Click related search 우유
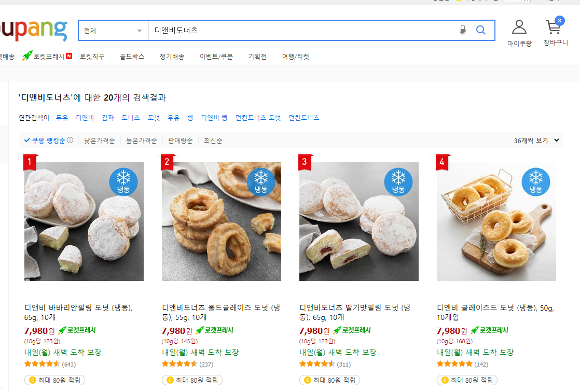This screenshot has width=580, height=392. tap(173, 118)
